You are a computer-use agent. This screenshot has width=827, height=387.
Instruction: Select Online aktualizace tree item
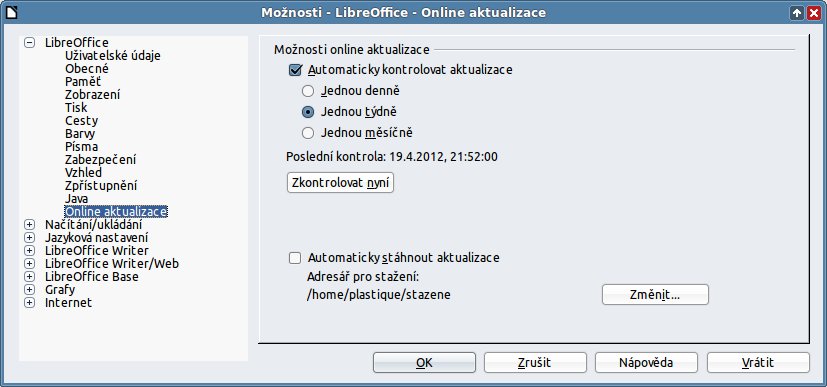[116, 211]
